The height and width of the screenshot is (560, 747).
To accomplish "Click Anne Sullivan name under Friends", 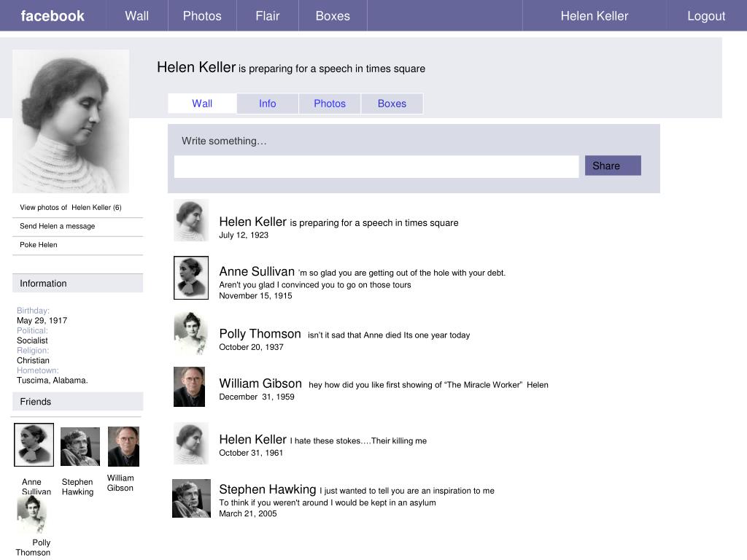I will pyautogui.click(x=36, y=486).
